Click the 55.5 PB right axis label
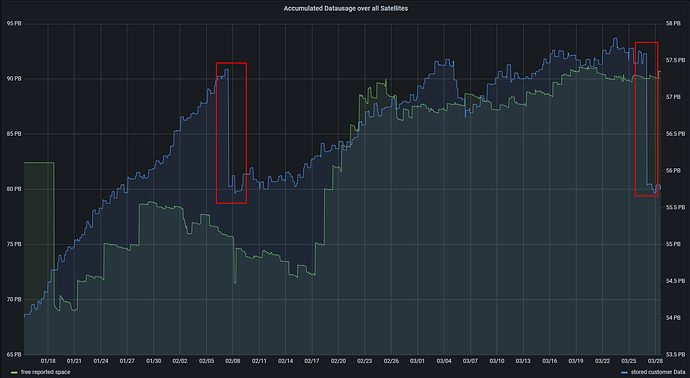Viewport: 690px width, 378px height. [675, 207]
